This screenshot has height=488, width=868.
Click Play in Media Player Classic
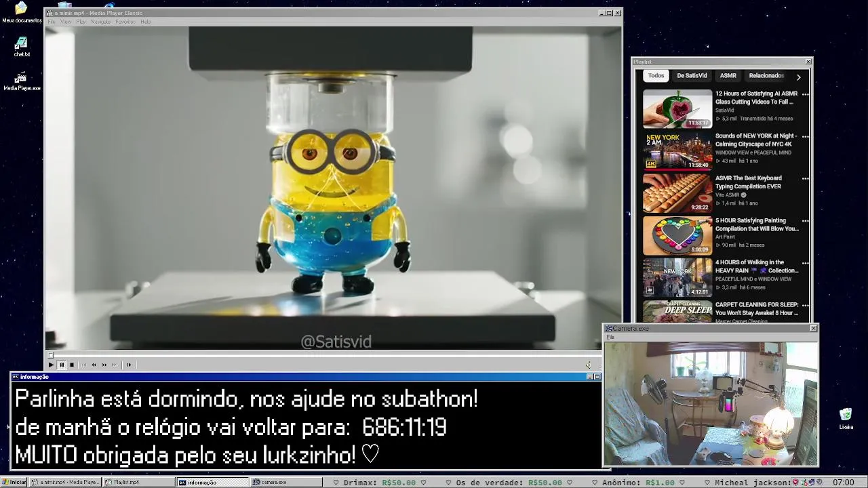[51, 365]
